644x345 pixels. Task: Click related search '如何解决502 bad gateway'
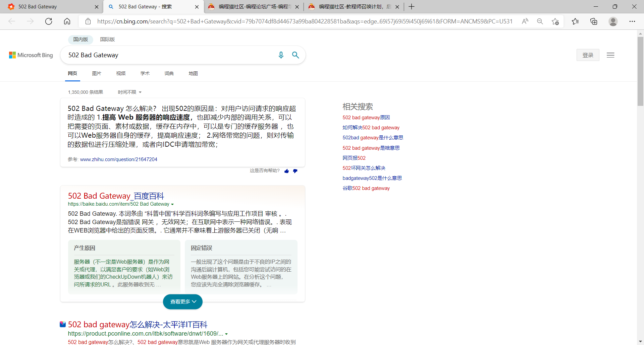pyautogui.click(x=371, y=128)
